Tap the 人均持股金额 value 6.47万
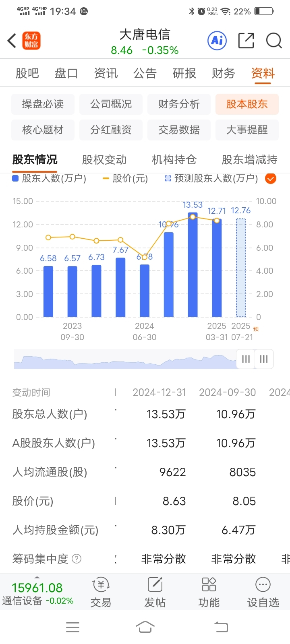Viewport: 290px width, 644px height. click(239, 530)
